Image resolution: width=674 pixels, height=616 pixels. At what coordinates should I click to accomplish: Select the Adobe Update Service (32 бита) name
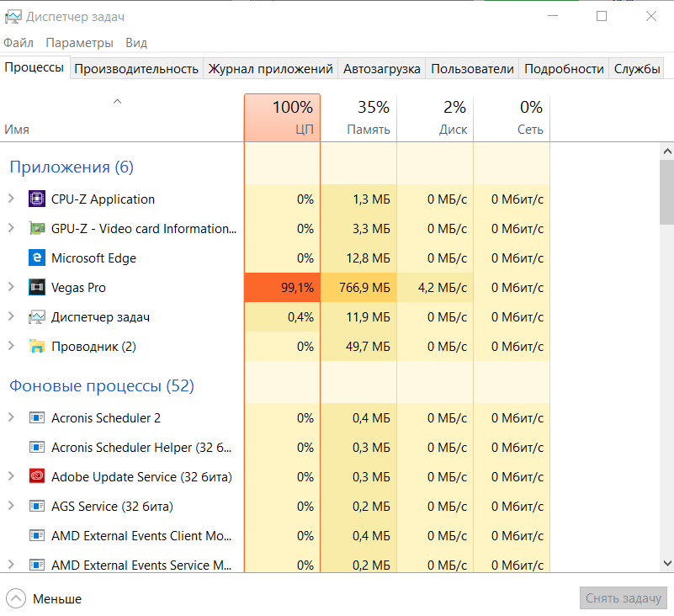[141, 477]
